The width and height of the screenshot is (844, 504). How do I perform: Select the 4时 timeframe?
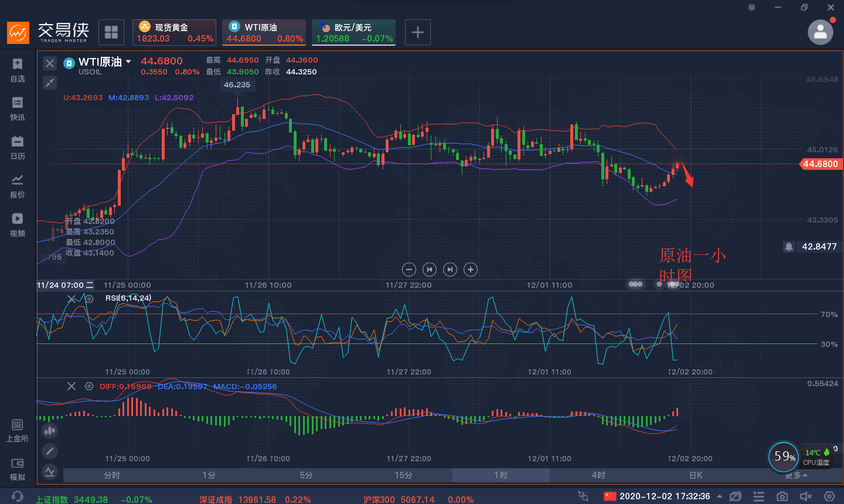[598, 475]
